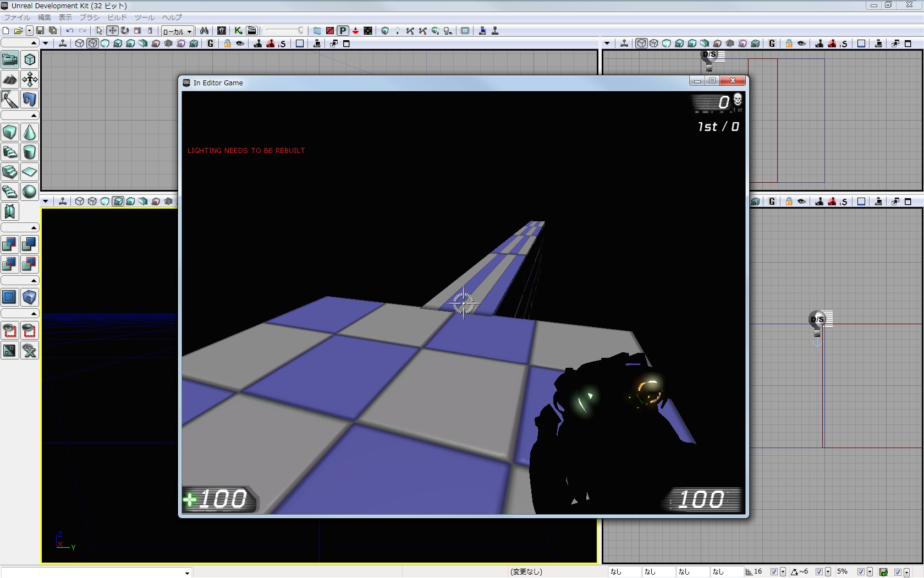
Task: Expand the grid size dropdown arrow
Action: pyautogui.click(x=783, y=572)
